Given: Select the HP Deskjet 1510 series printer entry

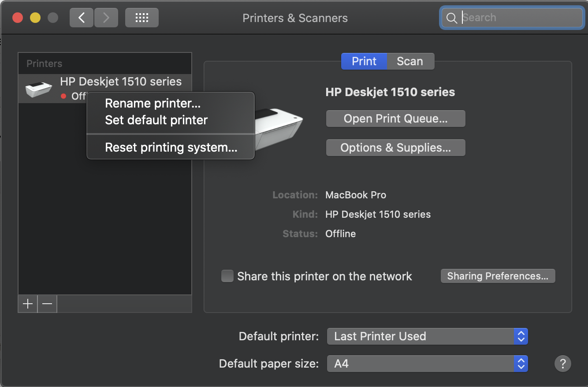Looking at the screenshot, I should coord(121,82).
